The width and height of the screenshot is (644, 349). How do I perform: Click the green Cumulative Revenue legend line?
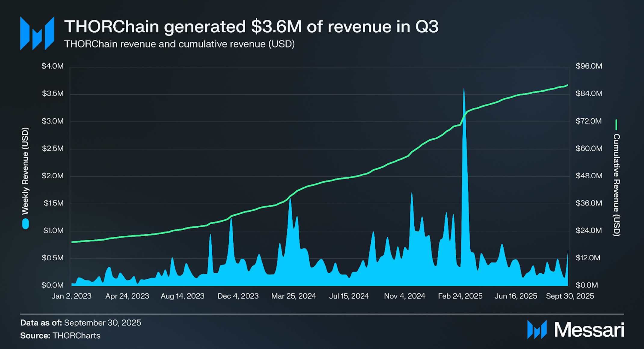616,125
